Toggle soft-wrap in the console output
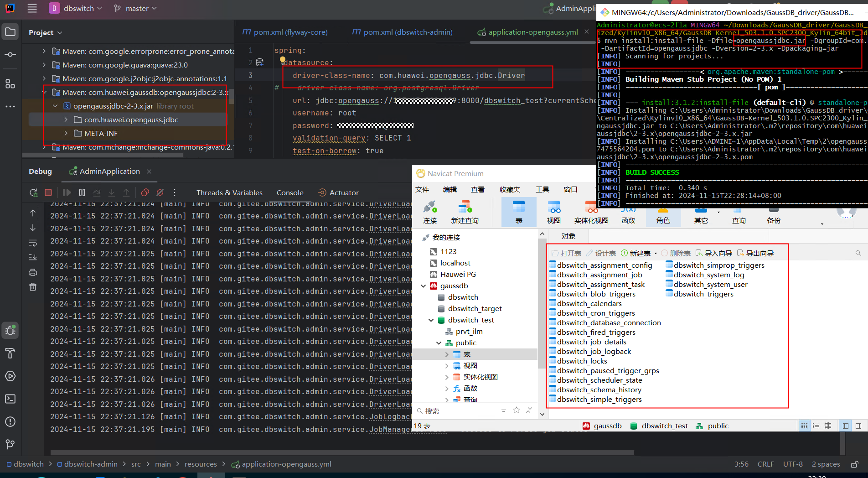The image size is (868, 478). point(33,243)
